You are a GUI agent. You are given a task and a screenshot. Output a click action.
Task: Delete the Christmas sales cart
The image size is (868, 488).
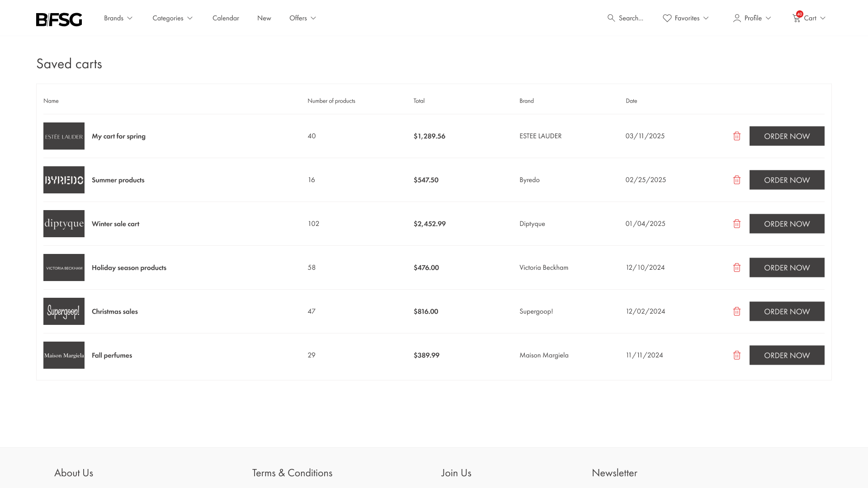coord(737,311)
